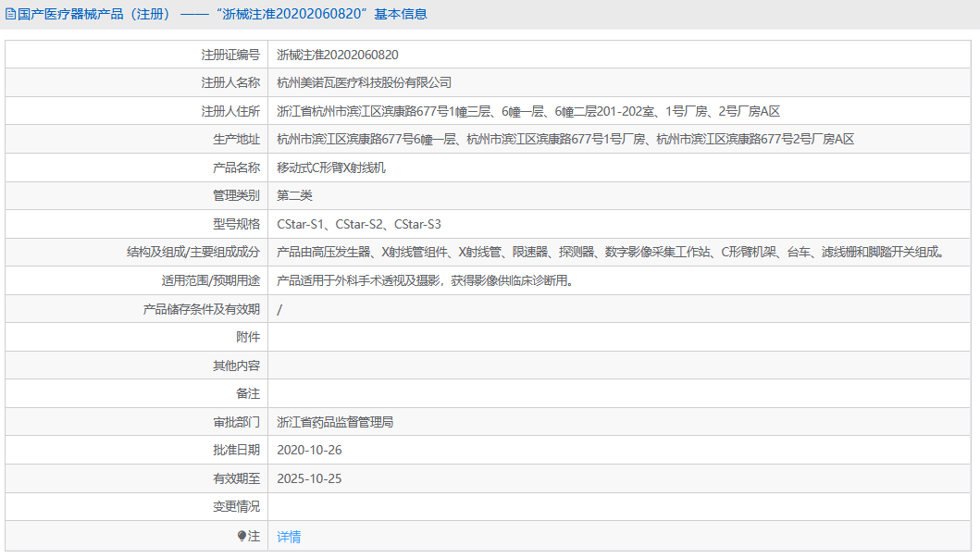The width and height of the screenshot is (980, 558).
Task: Click the 结构及组成 components description cell
Action: click(611, 251)
